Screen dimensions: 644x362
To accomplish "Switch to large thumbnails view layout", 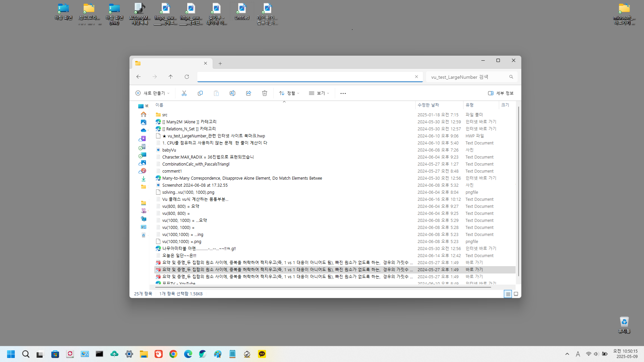I will click(x=516, y=294).
